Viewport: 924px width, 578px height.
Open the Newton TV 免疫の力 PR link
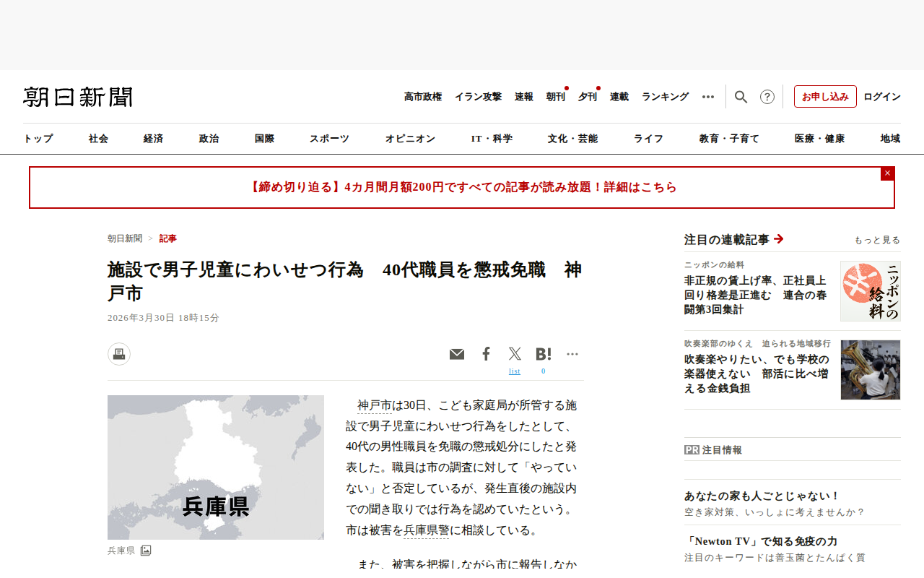coord(761,541)
